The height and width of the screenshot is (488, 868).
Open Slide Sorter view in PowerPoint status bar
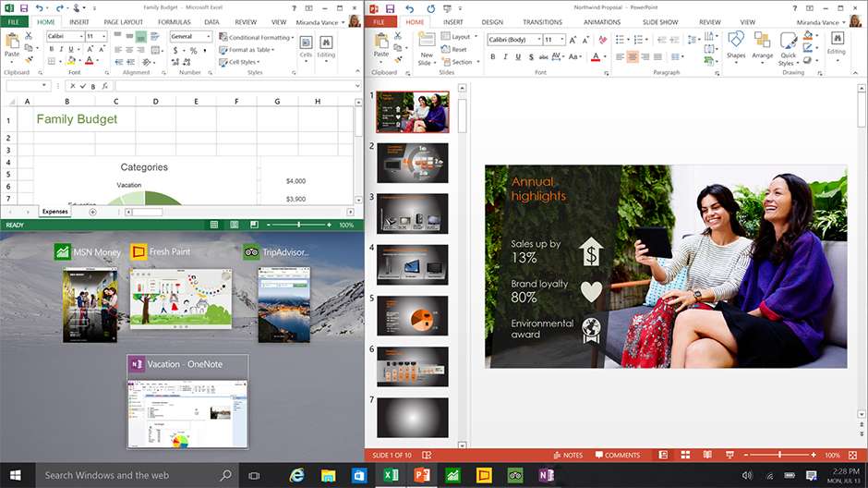tap(685, 455)
